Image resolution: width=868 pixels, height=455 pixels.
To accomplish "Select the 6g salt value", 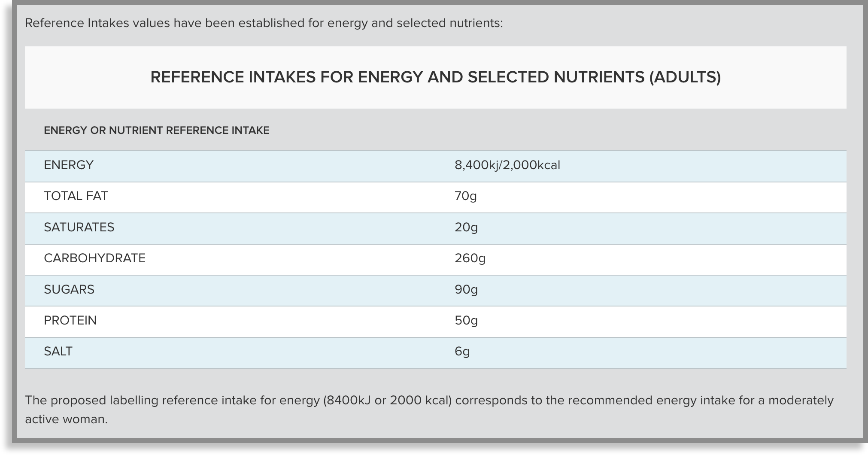I will tap(462, 352).
